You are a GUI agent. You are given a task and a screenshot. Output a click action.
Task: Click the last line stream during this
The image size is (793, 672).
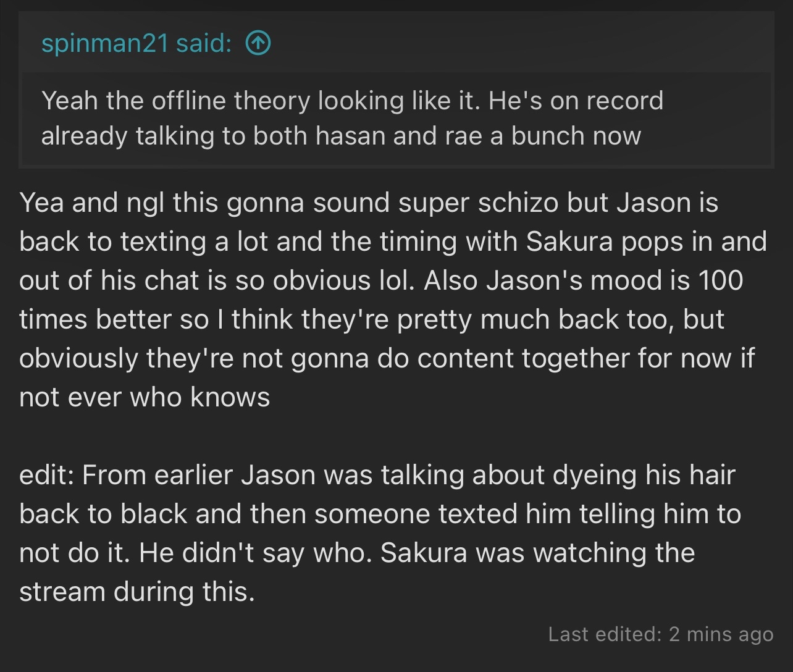pos(137,592)
